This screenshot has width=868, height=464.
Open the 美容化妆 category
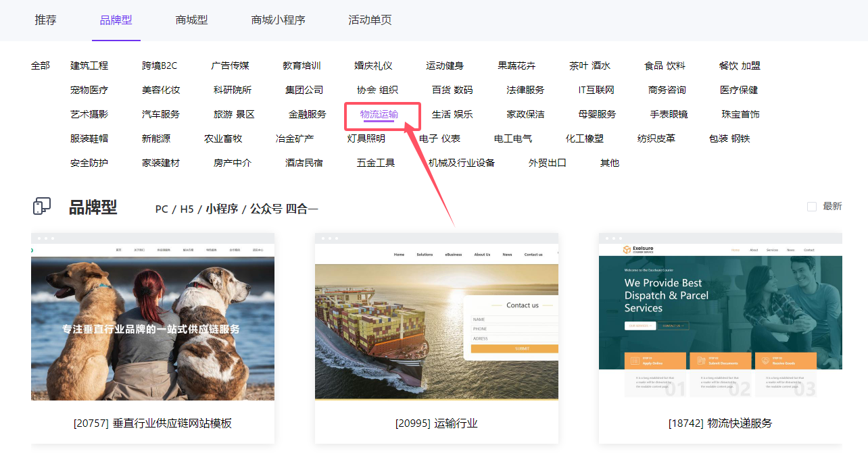pyautogui.click(x=161, y=90)
